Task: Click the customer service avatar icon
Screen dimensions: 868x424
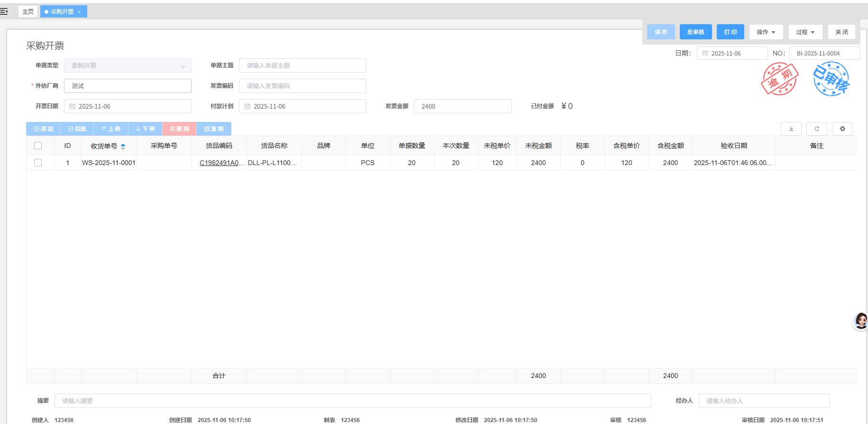Action: pyautogui.click(x=860, y=321)
